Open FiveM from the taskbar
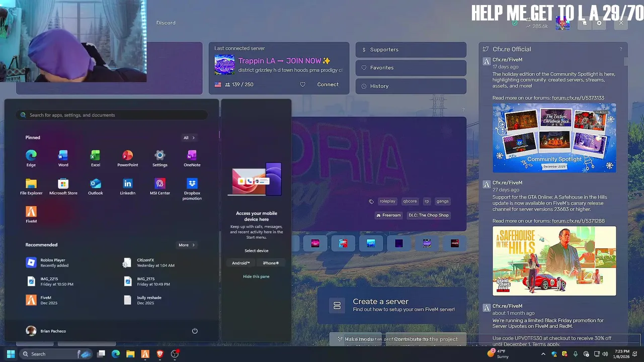Screen dimensions: 644x362 tap(145, 354)
